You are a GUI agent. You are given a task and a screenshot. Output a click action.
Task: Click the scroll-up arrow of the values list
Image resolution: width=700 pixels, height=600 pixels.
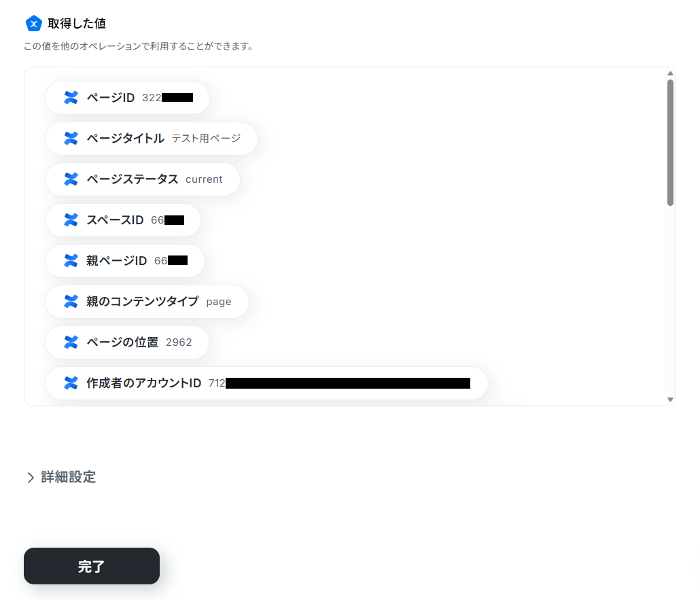(x=670, y=73)
